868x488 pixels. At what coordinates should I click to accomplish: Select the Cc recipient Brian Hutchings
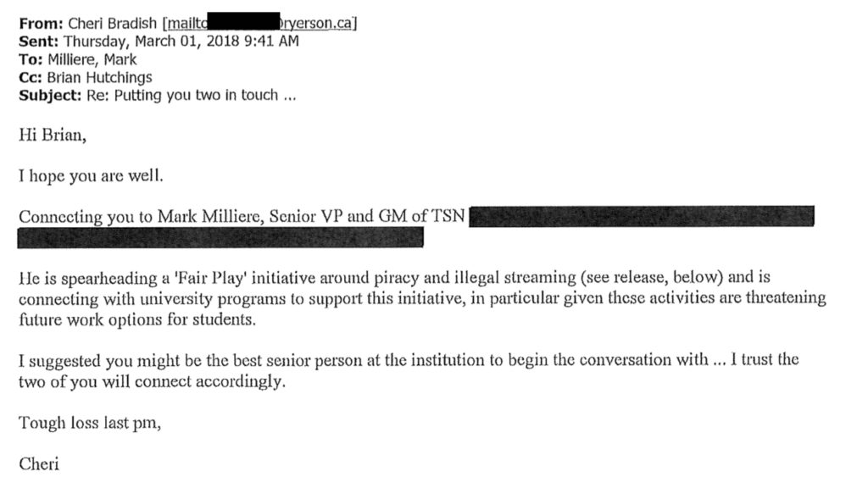coord(100,77)
